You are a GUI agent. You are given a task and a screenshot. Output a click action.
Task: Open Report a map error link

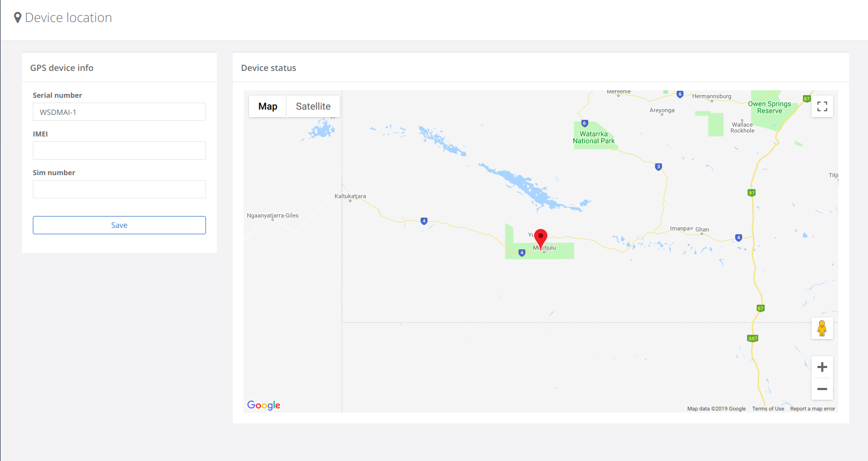[x=812, y=409]
